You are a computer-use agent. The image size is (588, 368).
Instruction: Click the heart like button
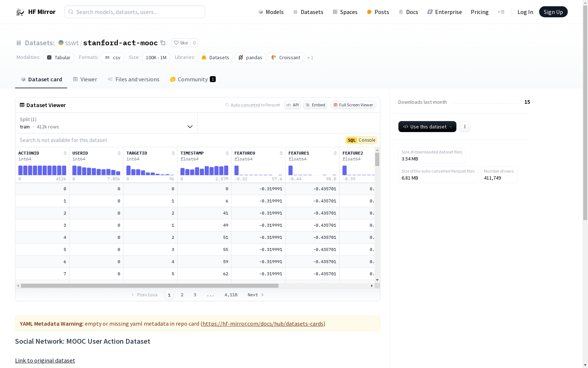click(x=181, y=43)
